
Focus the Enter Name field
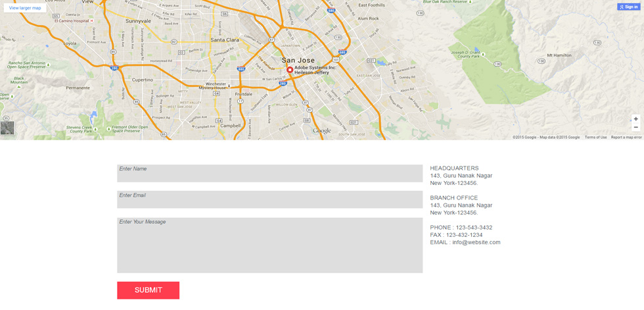pos(270,174)
